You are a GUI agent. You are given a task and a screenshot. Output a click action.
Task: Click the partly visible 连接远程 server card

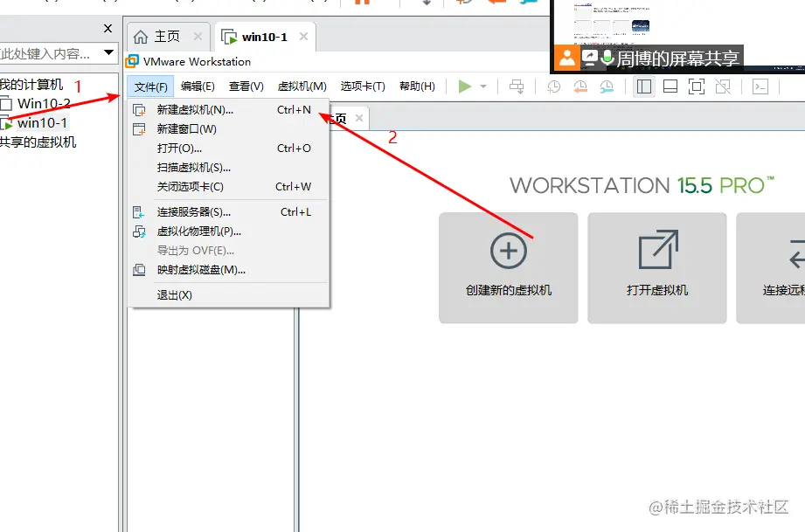coord(771,268)
